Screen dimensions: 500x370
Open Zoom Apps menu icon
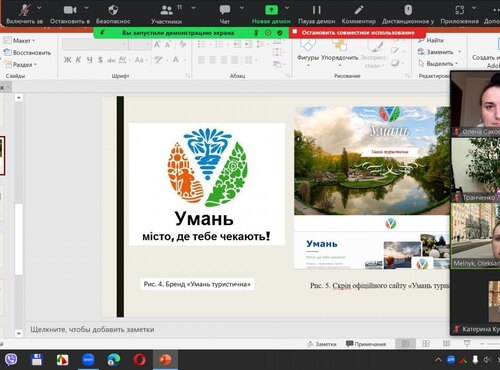coord(459,10)
